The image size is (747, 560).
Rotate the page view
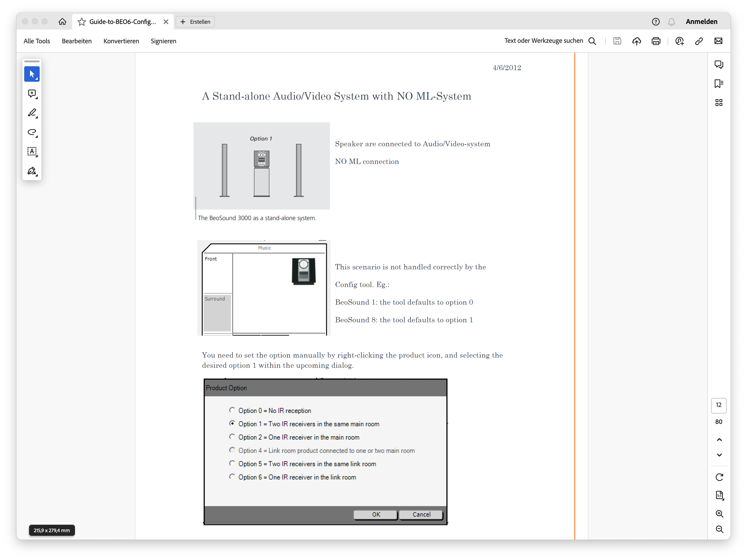click(x=719, y=477)
